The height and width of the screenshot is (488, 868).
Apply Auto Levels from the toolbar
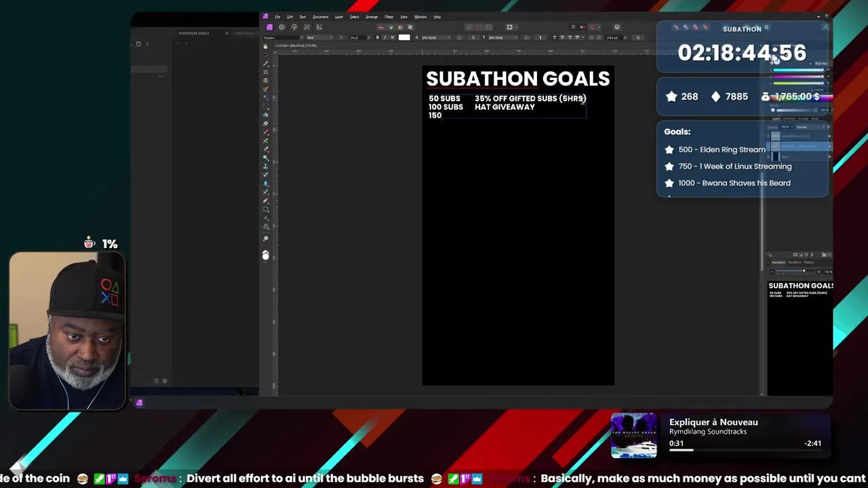click(381, 27)
